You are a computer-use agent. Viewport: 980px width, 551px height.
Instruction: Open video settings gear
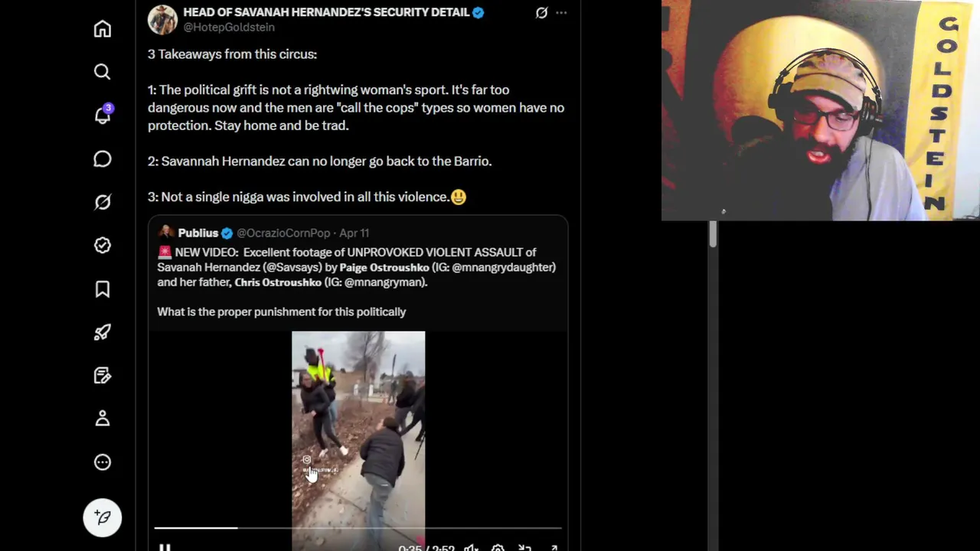[x=498, y=548]
